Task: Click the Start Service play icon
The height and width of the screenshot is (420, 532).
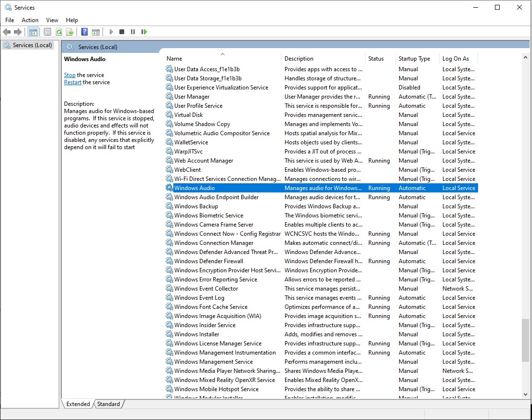Action: point(111,32)
